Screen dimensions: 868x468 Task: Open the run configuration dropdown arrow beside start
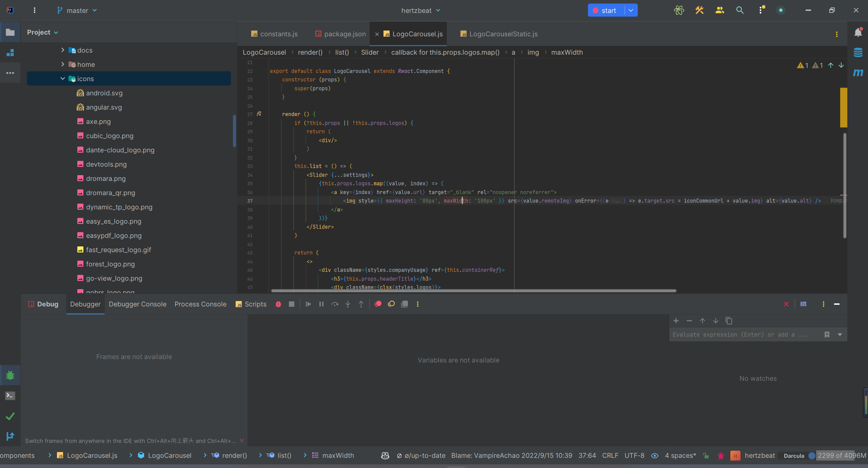[631, 11]
